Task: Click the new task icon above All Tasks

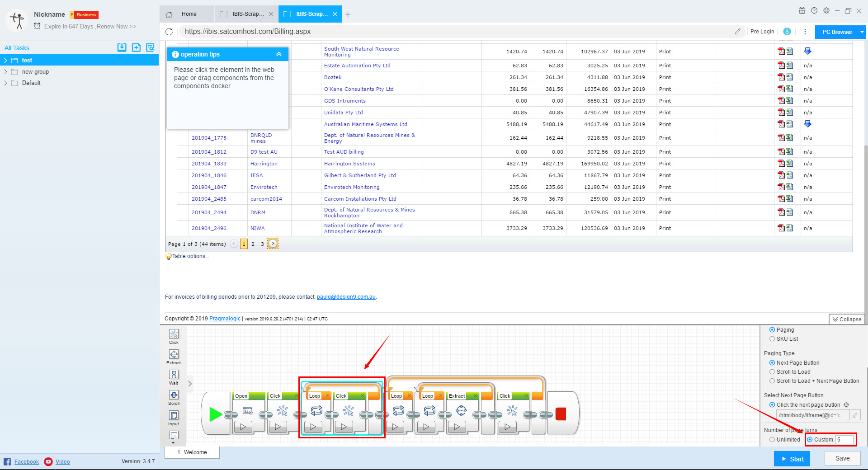Action: coord(136,47)
